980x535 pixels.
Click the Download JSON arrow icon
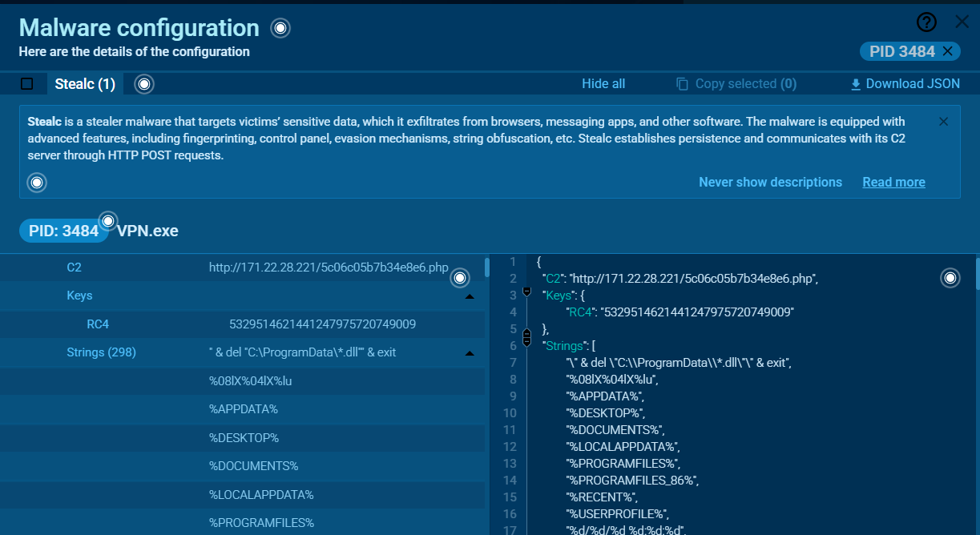pos(856,84)
